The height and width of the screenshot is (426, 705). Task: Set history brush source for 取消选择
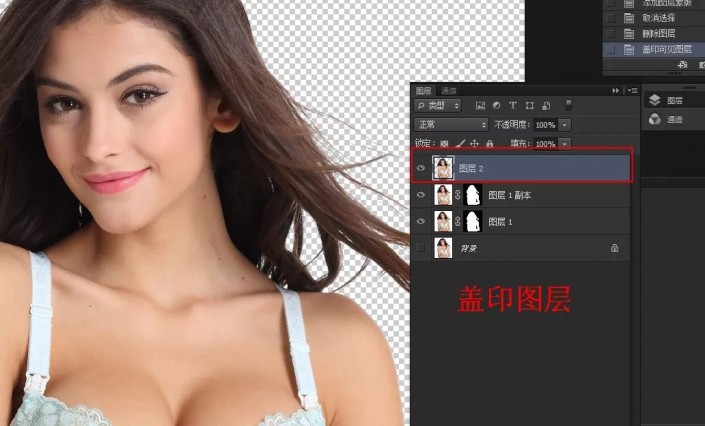[610, 18]
